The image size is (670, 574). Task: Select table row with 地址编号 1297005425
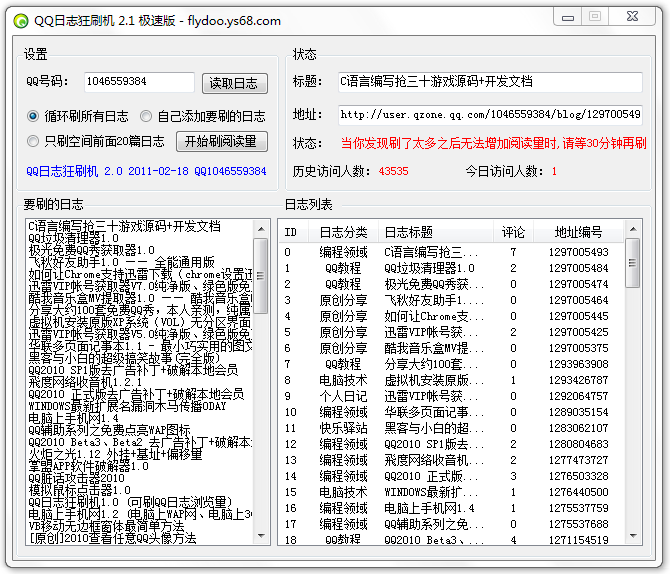click(x=451, y=332)
